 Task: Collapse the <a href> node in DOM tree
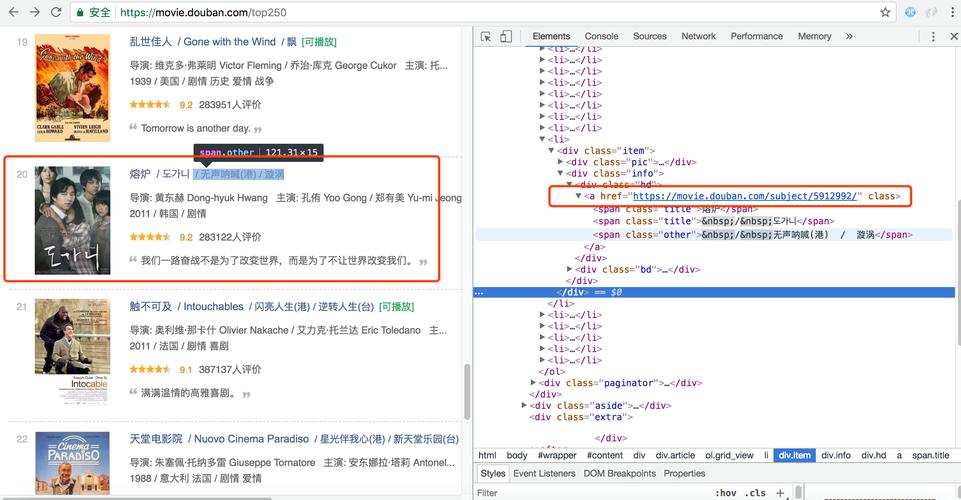(x=578, y=196)
